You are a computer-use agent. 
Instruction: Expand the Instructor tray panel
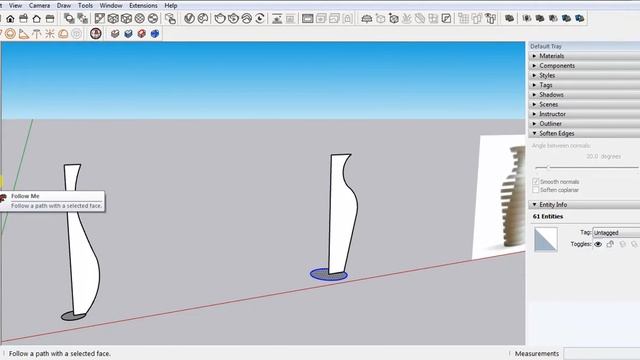[x=584, y=114]
